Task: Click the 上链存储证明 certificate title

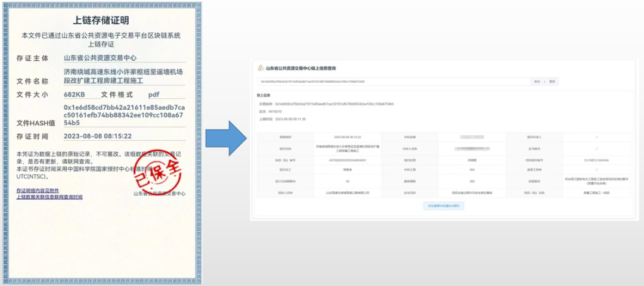Action: tap(101, 21)
